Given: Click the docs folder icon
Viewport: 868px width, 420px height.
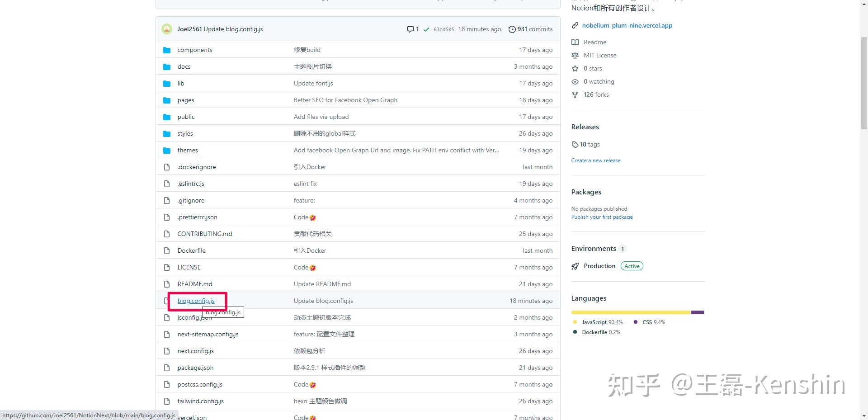Looking at the screenshot, I should 167,66.
